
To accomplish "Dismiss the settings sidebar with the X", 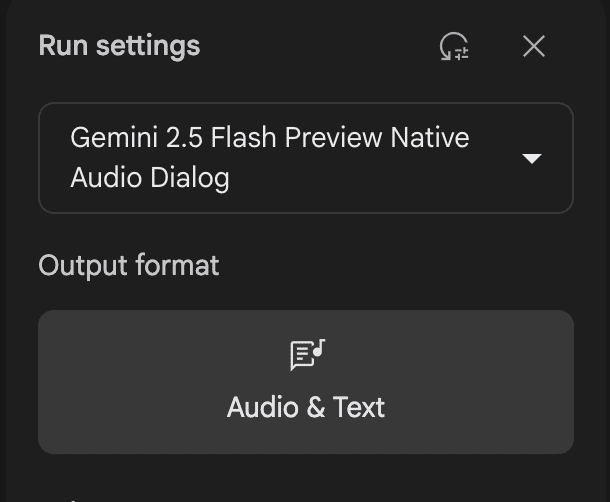I will pyautogui.click(x=534, y=46).
